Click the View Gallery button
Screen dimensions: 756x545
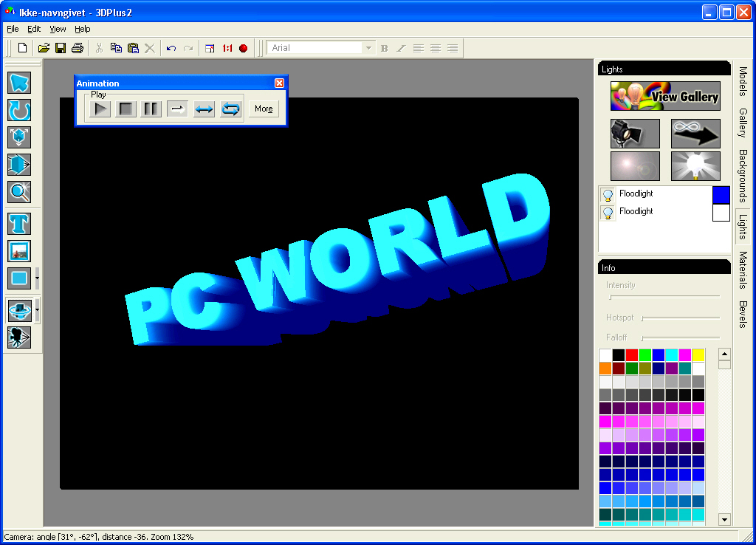click(x=665, y=96)
